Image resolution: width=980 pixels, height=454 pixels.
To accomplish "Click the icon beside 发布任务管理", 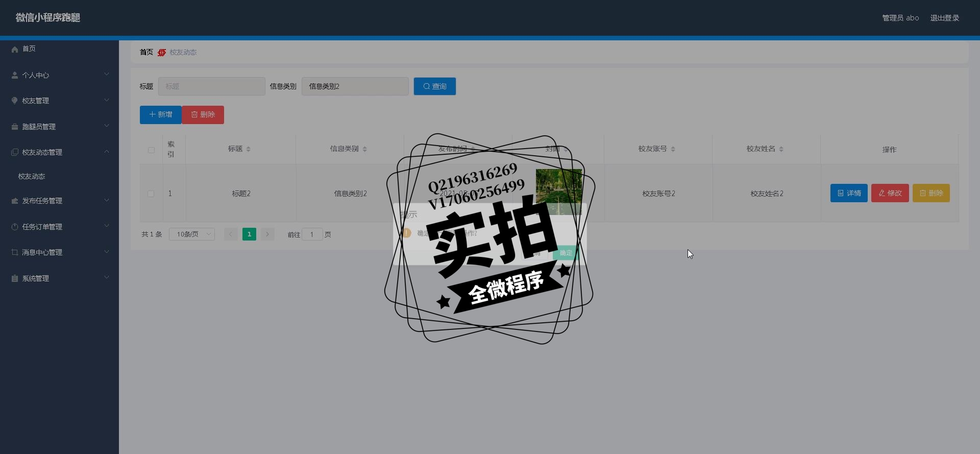I will point(15,201).
